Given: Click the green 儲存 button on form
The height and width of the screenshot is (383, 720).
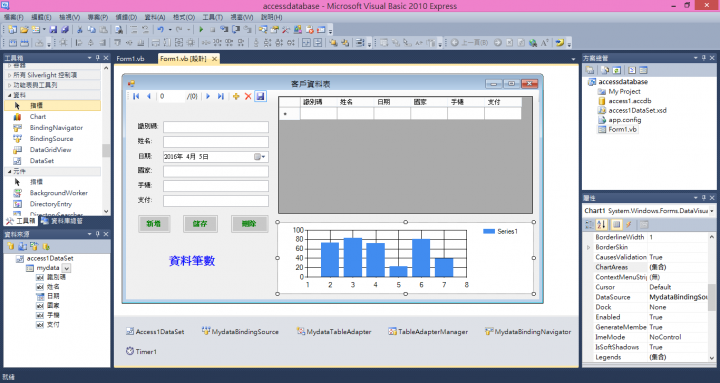Looking at the screenshot, I should click(x=200, y=224).
